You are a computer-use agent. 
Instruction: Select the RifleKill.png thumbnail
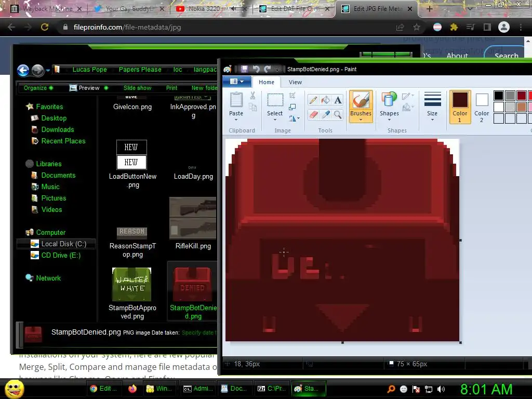coord(193,218)
